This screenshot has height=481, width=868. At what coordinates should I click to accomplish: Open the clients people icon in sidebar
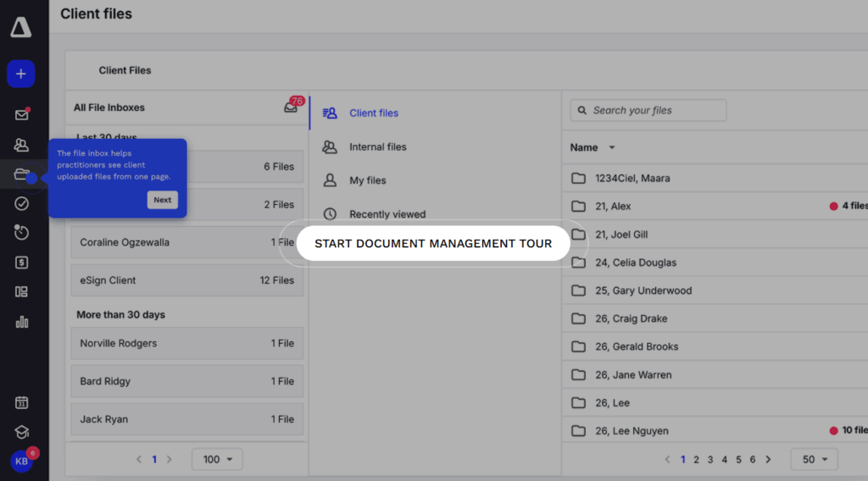22,145
